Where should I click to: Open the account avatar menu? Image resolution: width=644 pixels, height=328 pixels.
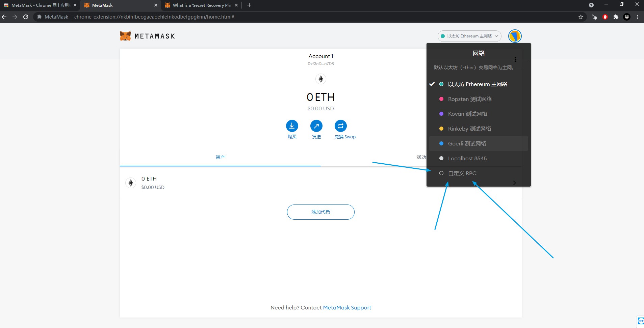point(515,36)
